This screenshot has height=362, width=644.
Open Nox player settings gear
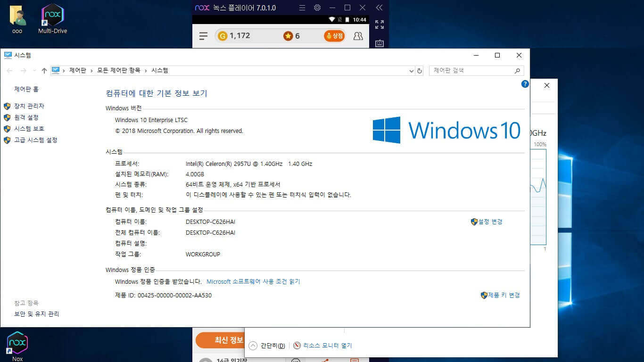pyautogui.click(x=317, y=8)
